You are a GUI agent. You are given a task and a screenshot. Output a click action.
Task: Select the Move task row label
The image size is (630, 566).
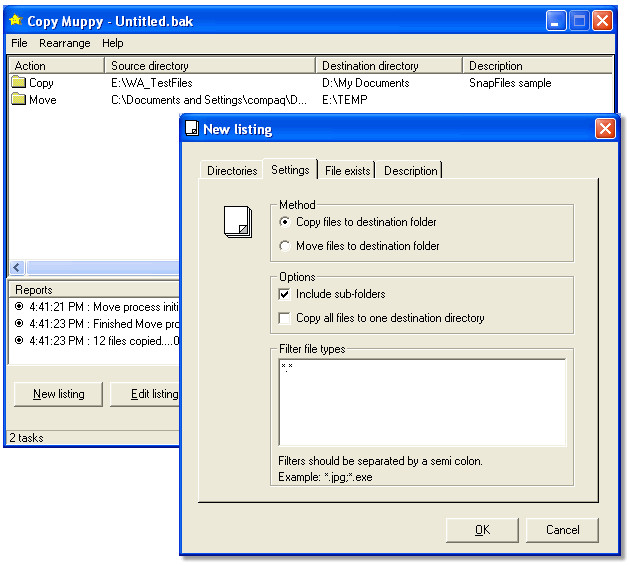[x=43, y=100]
